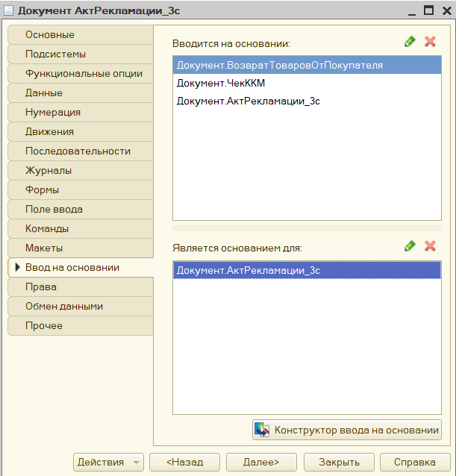Click the edit pencil for 'Является основанием для'
The height and width of the screenshot is (476, 456).
[410, 246]
